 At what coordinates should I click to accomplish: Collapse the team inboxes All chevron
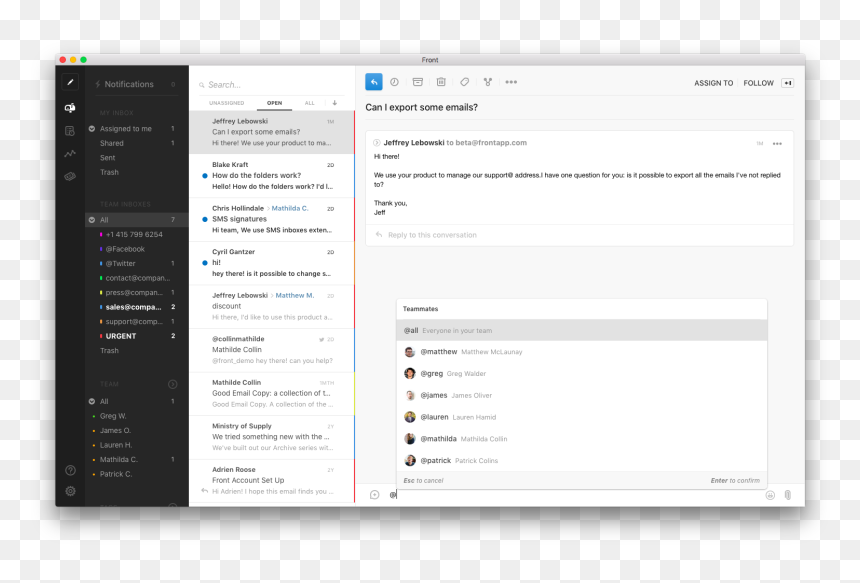point(92,220)
